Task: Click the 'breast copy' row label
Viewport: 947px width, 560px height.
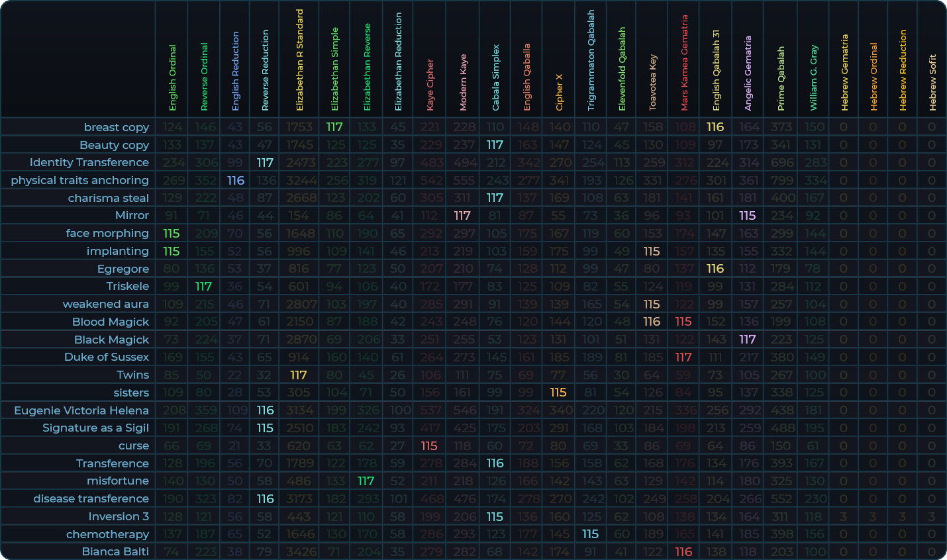Action: [116, 127]
